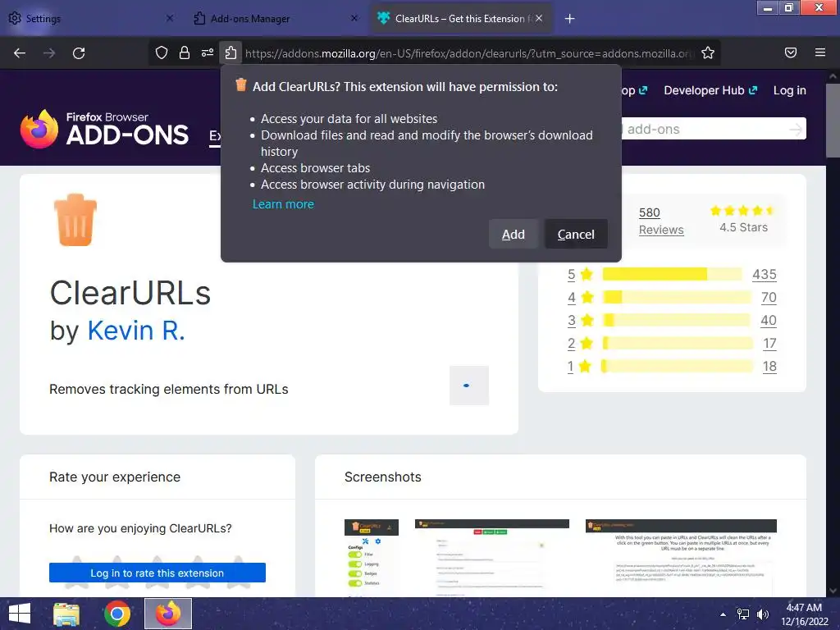Screen dimensions: 840x630
Task: Click the 2 star rating bar
Action: tap(677, 344)
